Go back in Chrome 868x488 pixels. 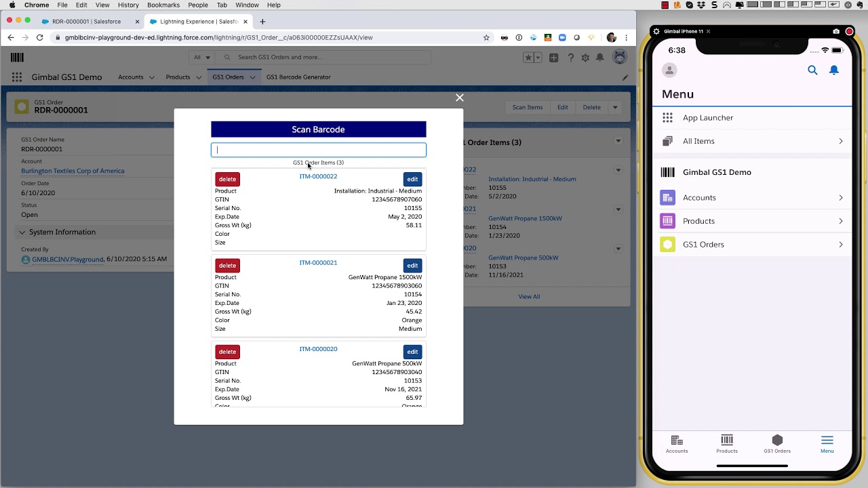tap(10, 38)
